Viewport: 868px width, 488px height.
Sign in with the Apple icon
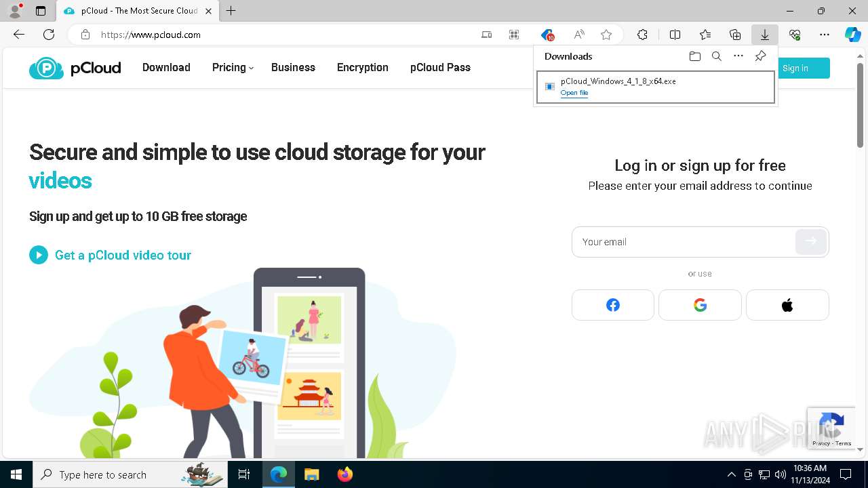tap(787, 305)
